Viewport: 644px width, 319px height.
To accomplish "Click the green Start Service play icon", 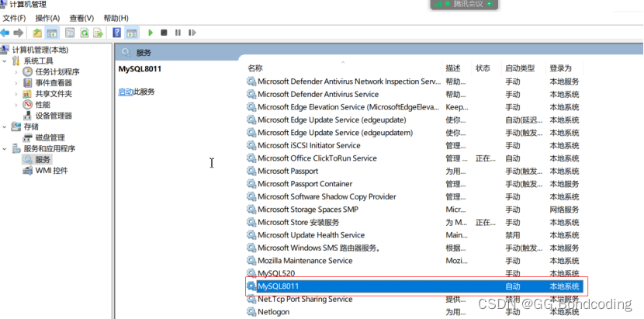I will click(151, 33).
